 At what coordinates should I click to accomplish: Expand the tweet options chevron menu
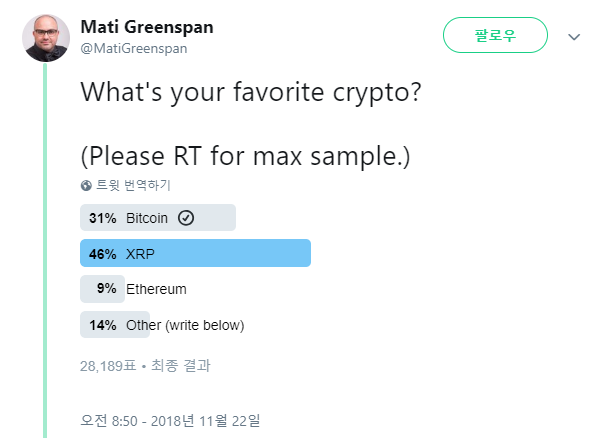(574, 37)
